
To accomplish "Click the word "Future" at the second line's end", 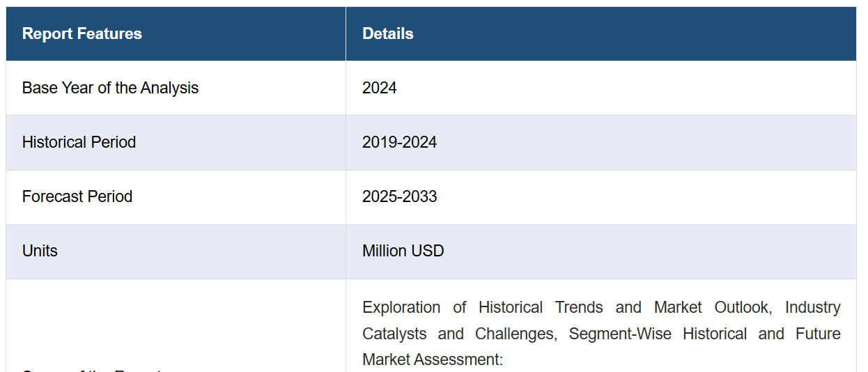I will click(818, 334).
